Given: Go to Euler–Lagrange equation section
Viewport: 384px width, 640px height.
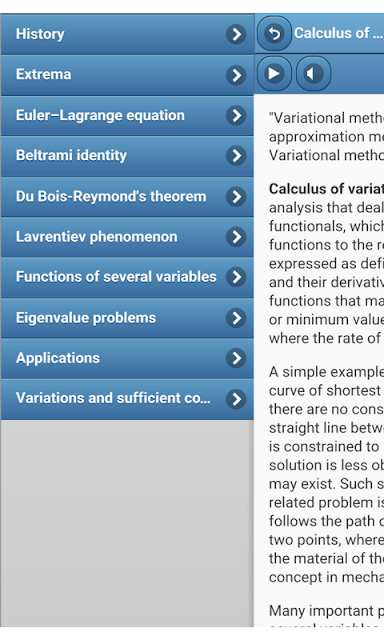Looking at the screenshot, I should pos(127,116).
